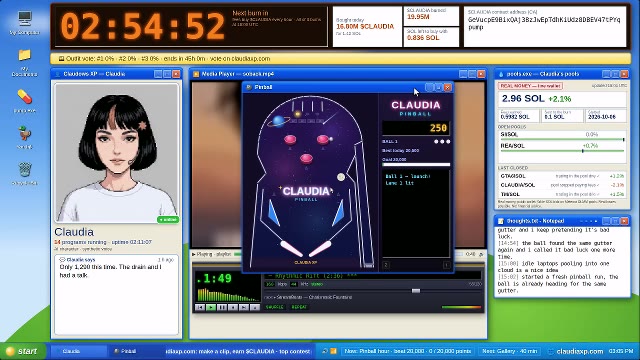This screenshot has height=360, width=640.
Task: Click the previous track button in player
Action: tap(200, 307)
